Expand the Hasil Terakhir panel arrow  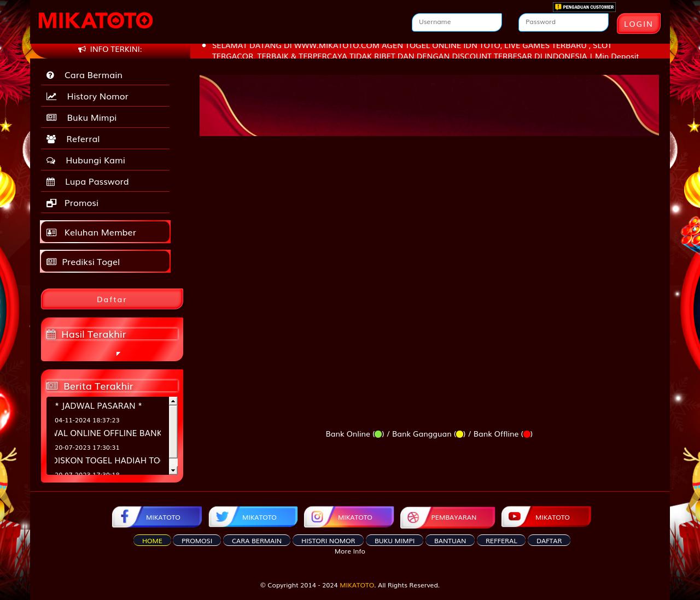click(118, 354)
